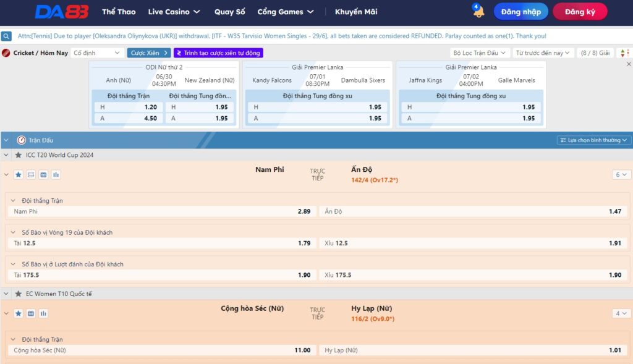633x364 pixels.
Task: Select Galle Marvels A coin toss 1.95
Action: [x=471, y=118]
